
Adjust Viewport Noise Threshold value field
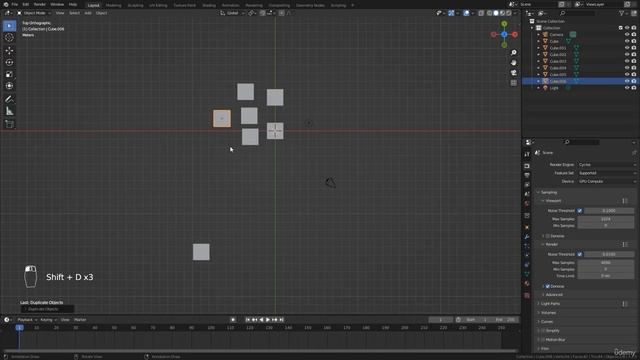coord(609,211)
